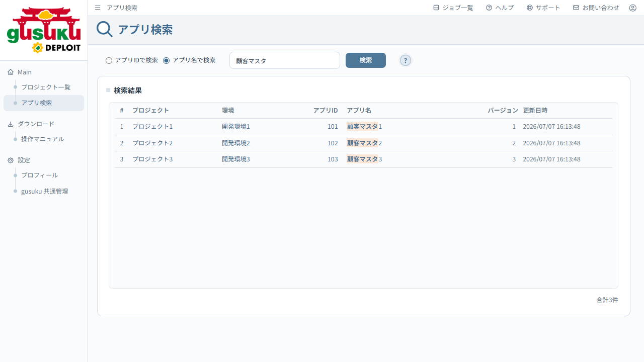Click the 環境 column header

(x=228, y=110)
